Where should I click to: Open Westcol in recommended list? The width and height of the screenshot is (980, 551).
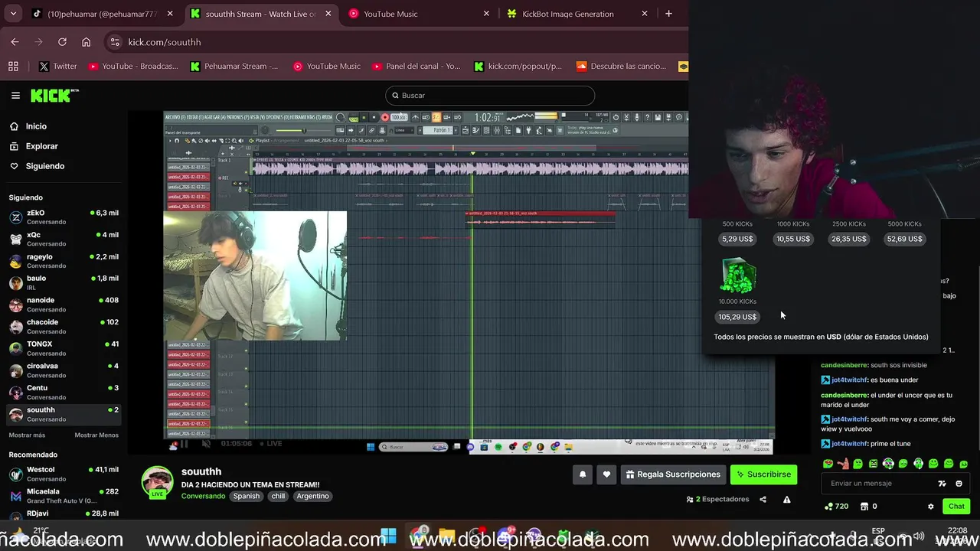click(64, 474)
